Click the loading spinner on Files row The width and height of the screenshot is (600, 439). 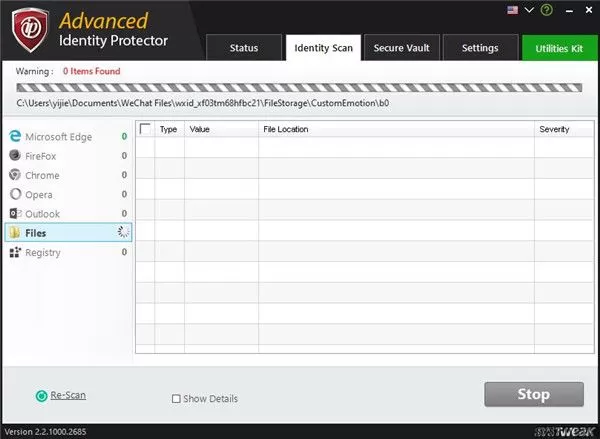click(123, 232)
